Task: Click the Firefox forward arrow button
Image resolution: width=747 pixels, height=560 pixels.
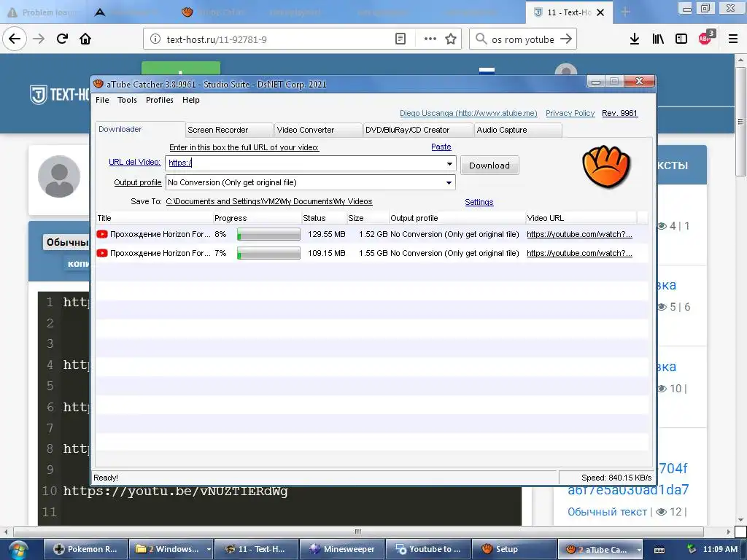Action: click(39, 39)
